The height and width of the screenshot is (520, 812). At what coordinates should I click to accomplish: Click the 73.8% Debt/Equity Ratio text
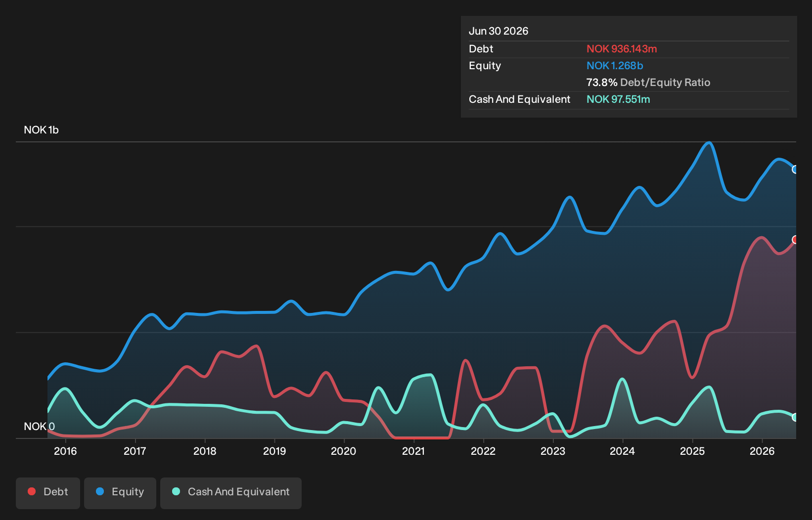point(648,83)
